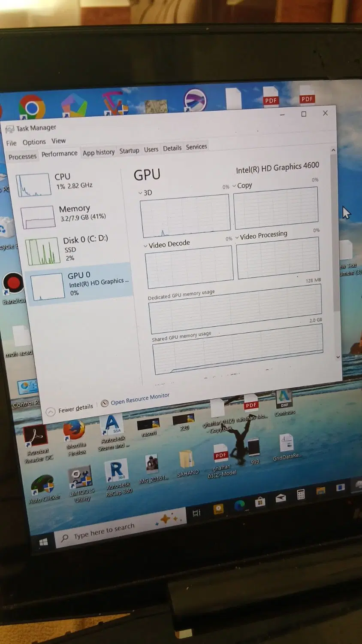Select GPU 0 in the performance sidebar
Image resolution: width=362 pixels, height=644 pixels.
tap(79, 284)
